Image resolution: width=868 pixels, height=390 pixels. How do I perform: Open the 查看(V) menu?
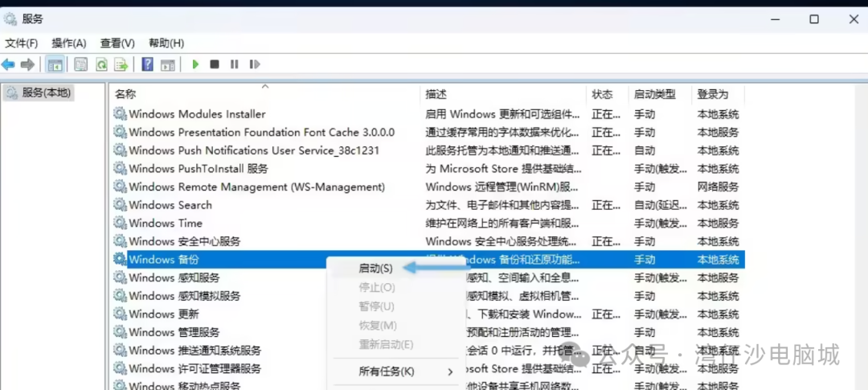click(x=117, y=43)
